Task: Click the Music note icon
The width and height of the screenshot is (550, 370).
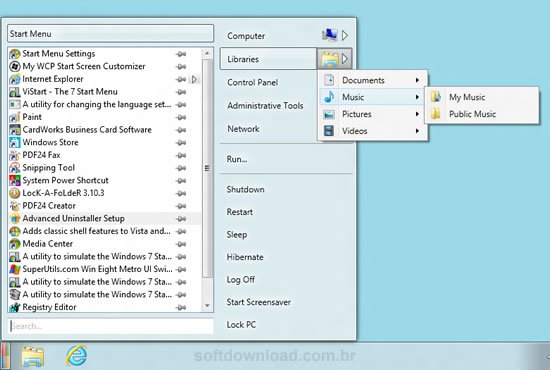Action: [329, 97]
